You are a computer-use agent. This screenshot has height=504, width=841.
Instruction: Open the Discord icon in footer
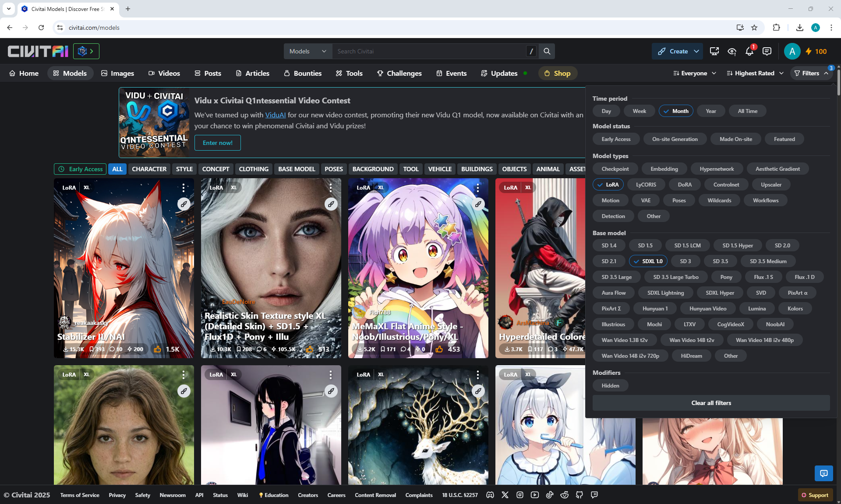click(490, 495)
